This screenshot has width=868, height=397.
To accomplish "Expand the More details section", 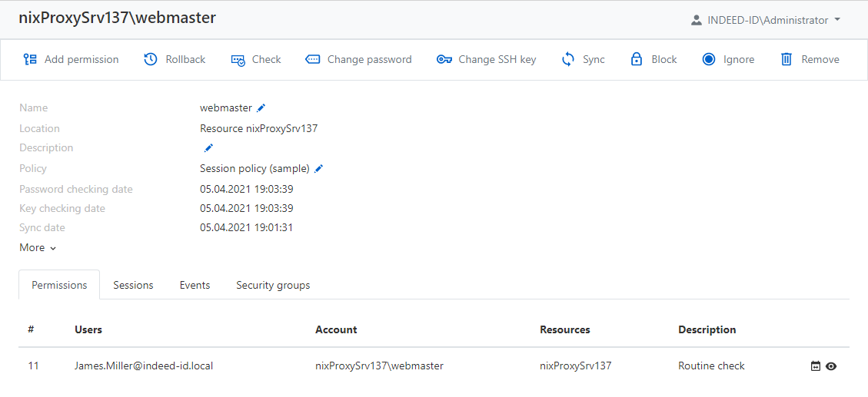I will point(38,247).
